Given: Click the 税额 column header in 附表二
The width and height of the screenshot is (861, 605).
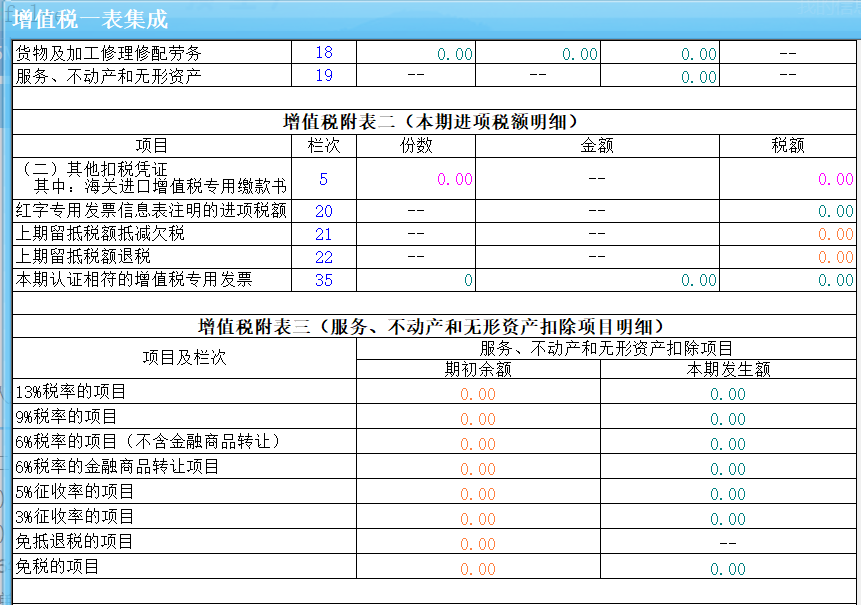Looking at the screenshot, I should (788, 144).
